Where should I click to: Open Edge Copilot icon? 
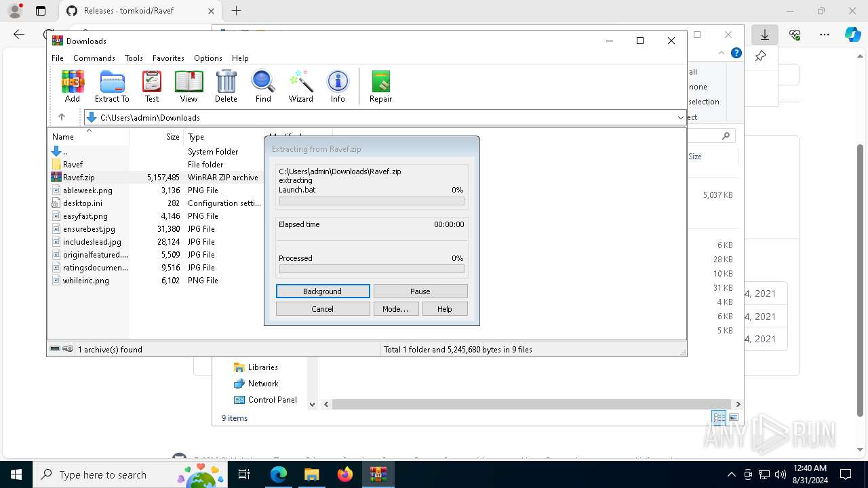coord(852,35)
